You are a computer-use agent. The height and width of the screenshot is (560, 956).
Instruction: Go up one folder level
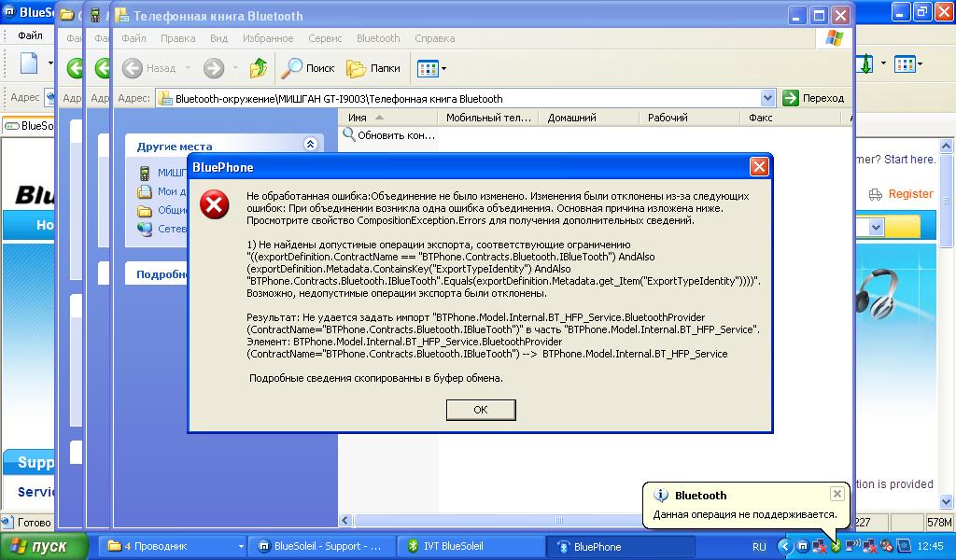tap(259, 68)
